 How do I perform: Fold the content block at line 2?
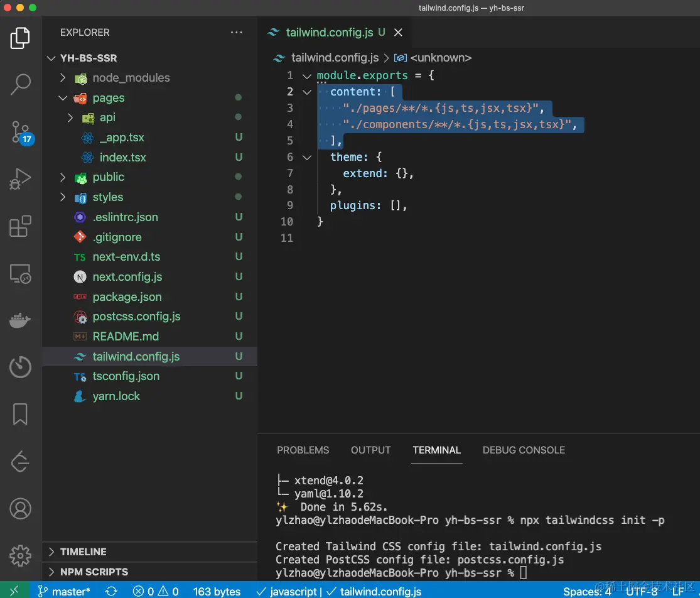pos(307,92)
